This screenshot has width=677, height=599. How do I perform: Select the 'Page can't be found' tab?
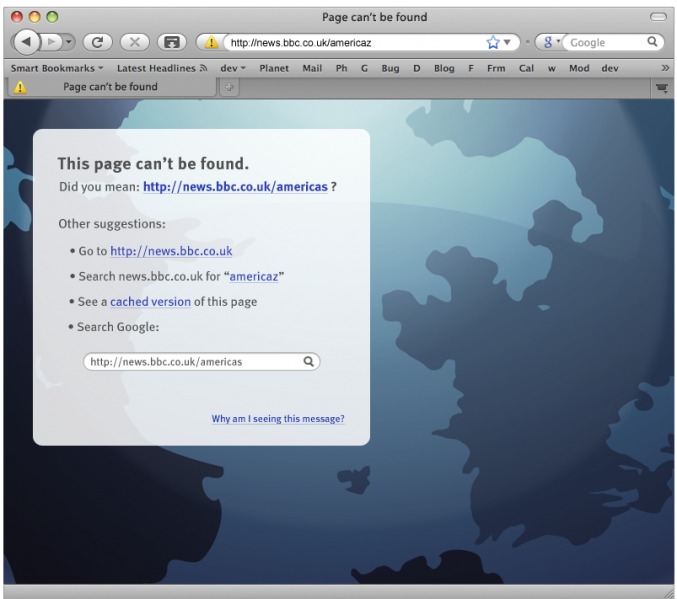pyautogui.click(x=111, y=87)
